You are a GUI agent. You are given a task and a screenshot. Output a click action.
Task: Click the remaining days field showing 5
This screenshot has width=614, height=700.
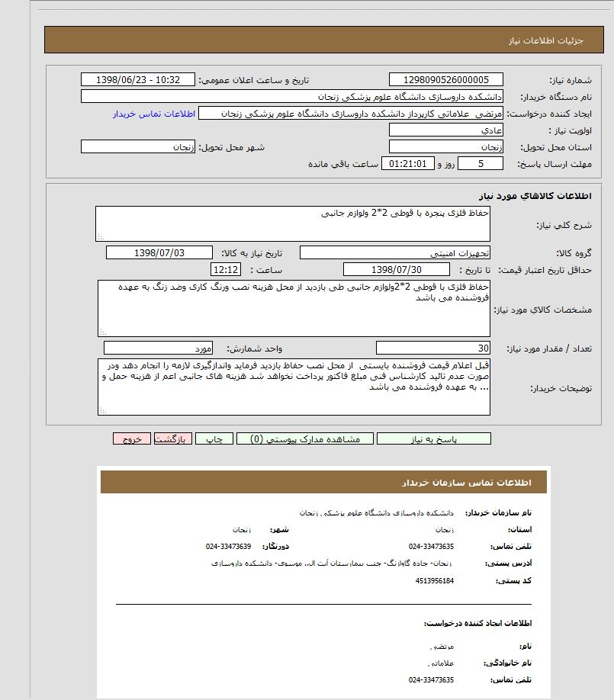480,164
